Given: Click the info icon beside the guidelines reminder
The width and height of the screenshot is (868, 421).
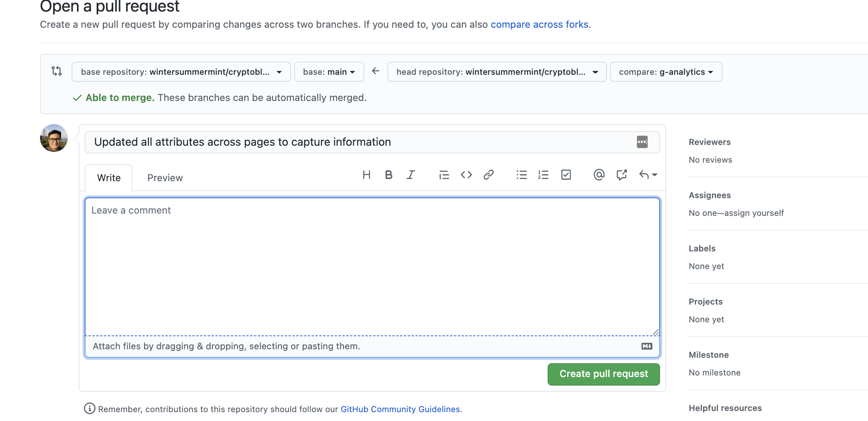Looking at the screenshot, I should (x=89, y=409).
